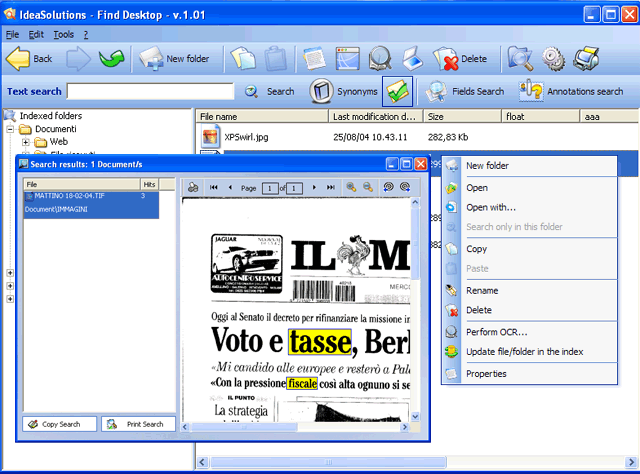
Task: Sort by Size column header
Action: click(462, 116)
